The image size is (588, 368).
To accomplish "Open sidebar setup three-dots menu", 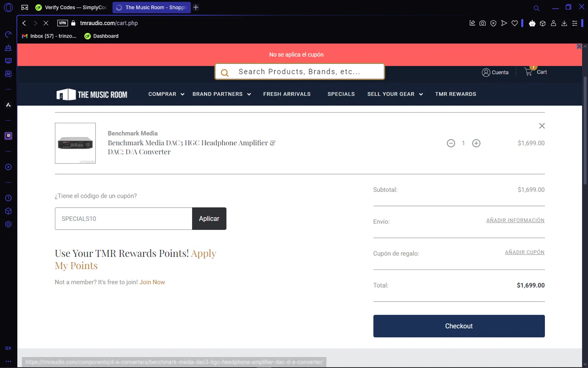I will [8, 361].
